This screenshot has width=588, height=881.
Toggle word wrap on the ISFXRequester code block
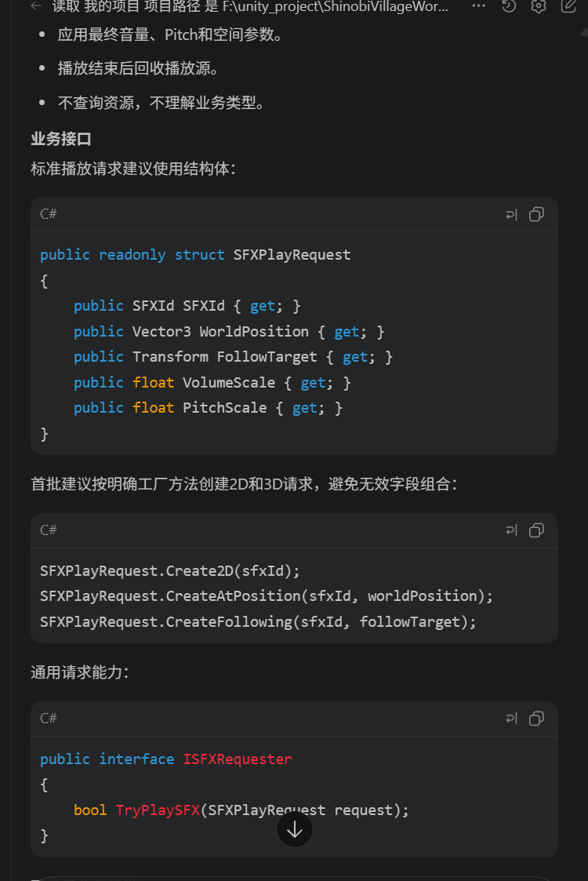coord(511,719)
